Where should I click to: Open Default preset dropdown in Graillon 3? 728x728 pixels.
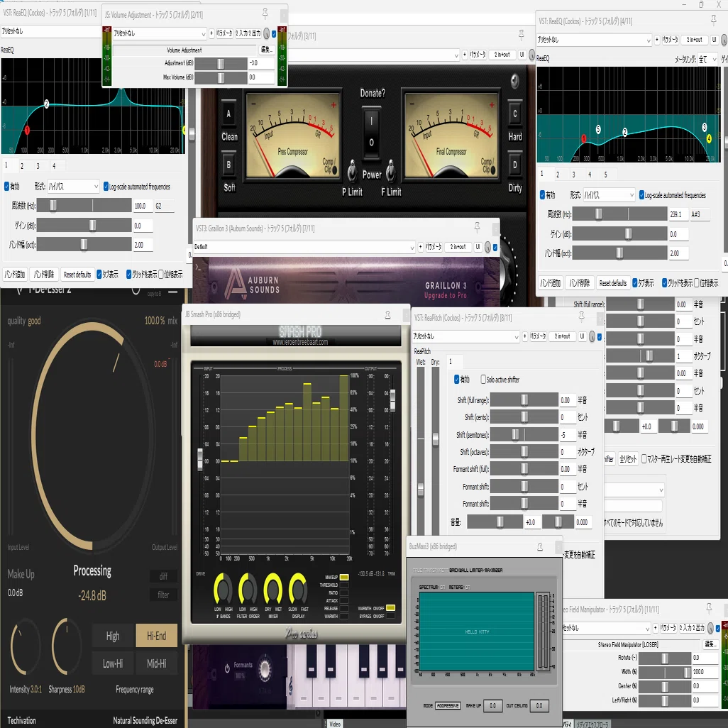(x=304, y=247)
